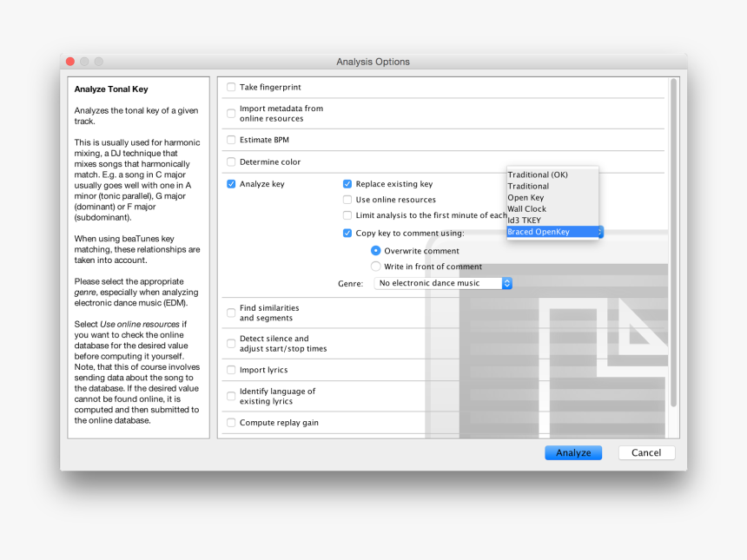Disable Replace existing key option
The height and width of the screenshot is (560, 747).
click(347, 184)
